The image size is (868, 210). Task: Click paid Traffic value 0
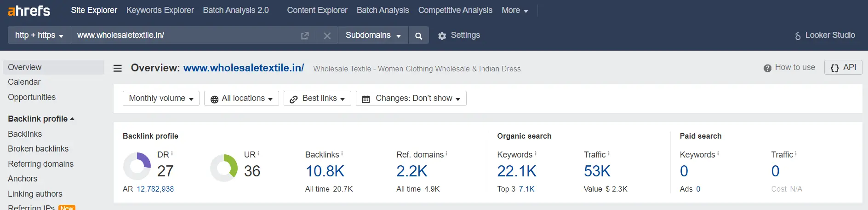[x=776, y=171]
